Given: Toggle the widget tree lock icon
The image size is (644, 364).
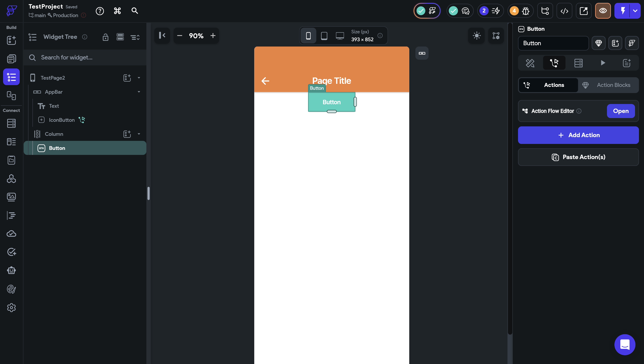Looking at the screenshot, I should pyautogui.click(x=105, y=37).
